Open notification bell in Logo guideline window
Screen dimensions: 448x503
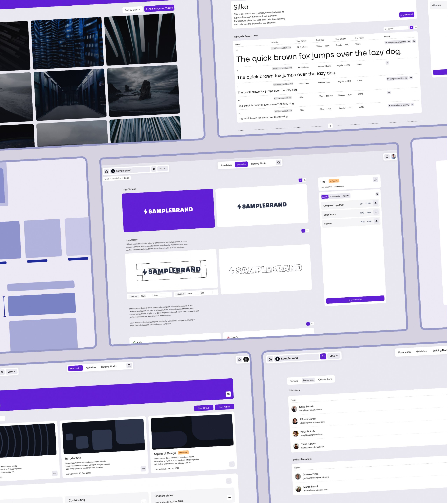[x=387, y=157]
